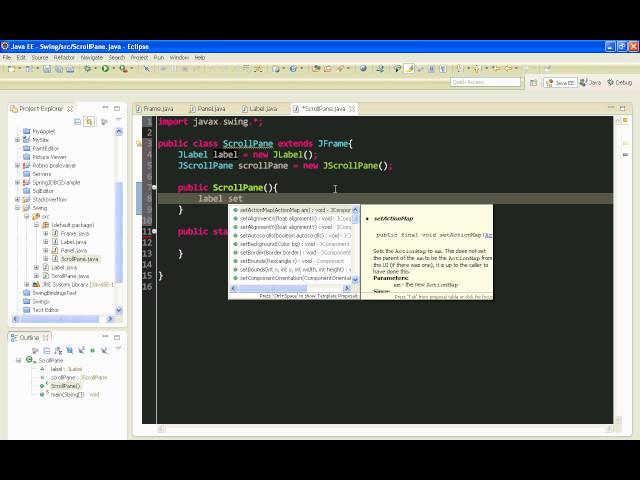Expand the Stackoverflow project node
Image resolution: width=640 pixels, height=480 pixels.
[18, 200]
